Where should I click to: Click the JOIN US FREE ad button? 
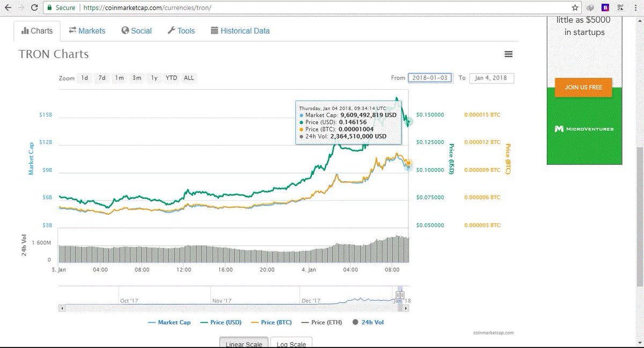[x=583, y=87]
